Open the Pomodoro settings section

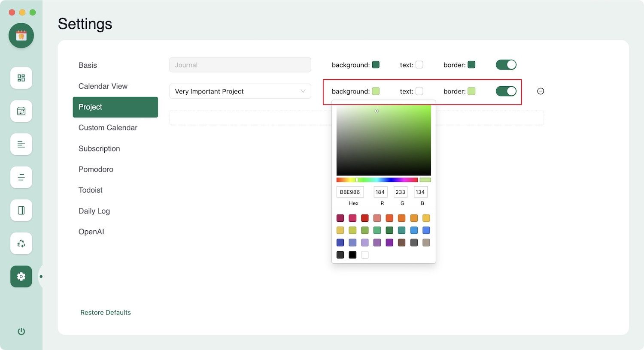point(96,169)
